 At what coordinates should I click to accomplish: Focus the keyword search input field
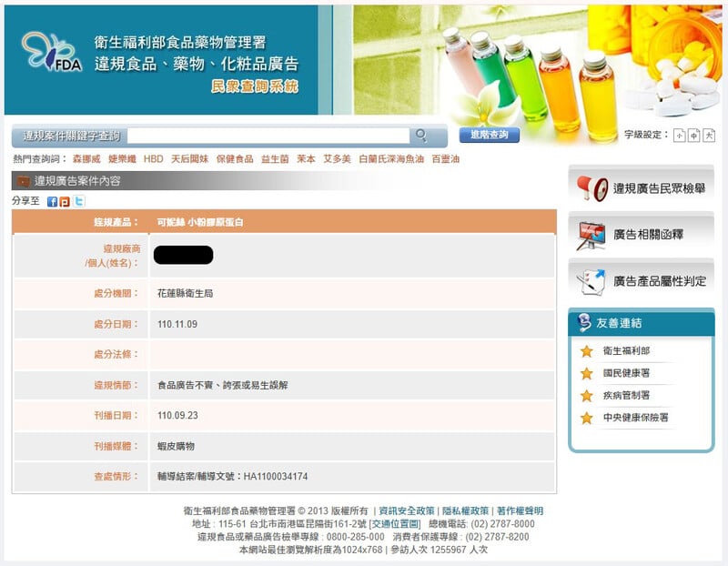click(x=268, y=135)
